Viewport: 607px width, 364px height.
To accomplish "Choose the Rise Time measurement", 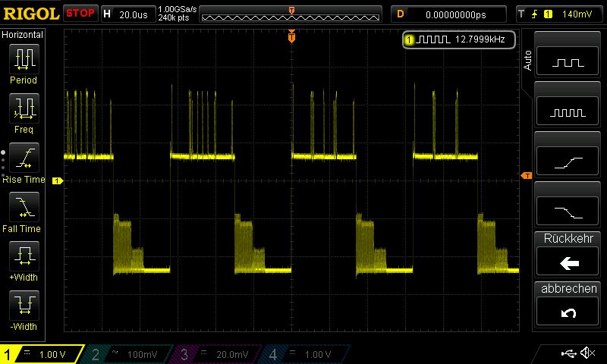I will (24, 158).
